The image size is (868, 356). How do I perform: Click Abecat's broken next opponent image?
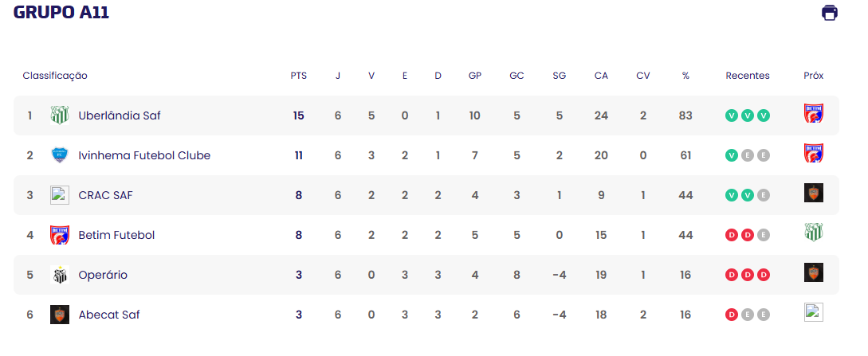point(813,311)
